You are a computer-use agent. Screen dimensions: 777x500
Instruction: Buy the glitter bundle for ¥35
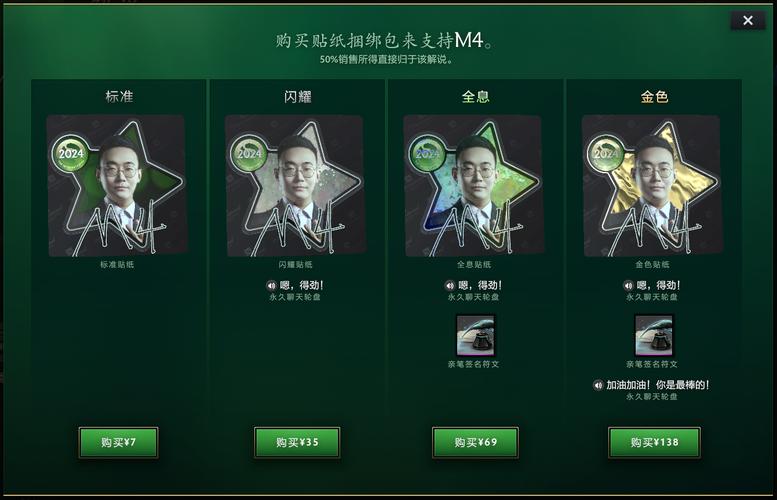pyautogui.click(x=297, y=442)
